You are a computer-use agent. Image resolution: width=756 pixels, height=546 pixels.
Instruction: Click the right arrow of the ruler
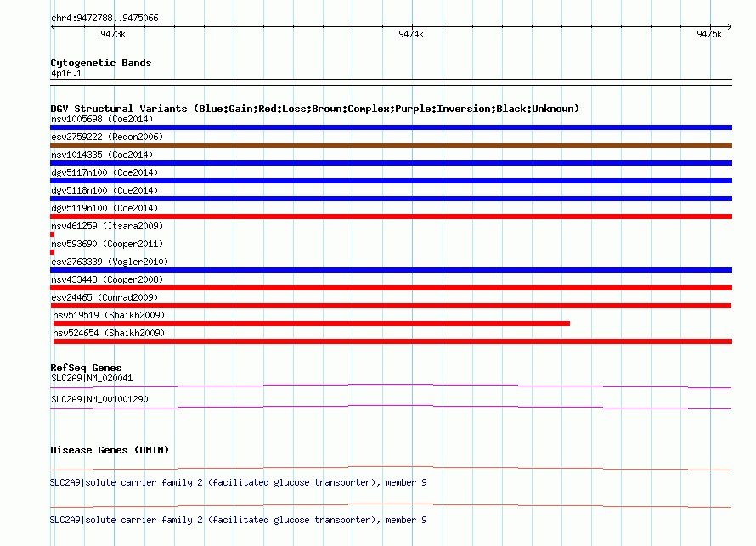click(729, 26)
